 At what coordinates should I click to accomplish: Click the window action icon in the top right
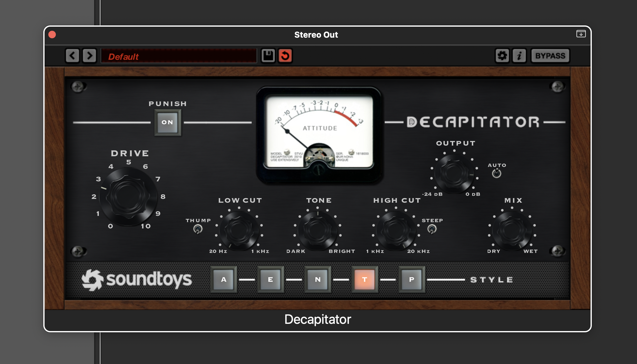coord(581,34)
